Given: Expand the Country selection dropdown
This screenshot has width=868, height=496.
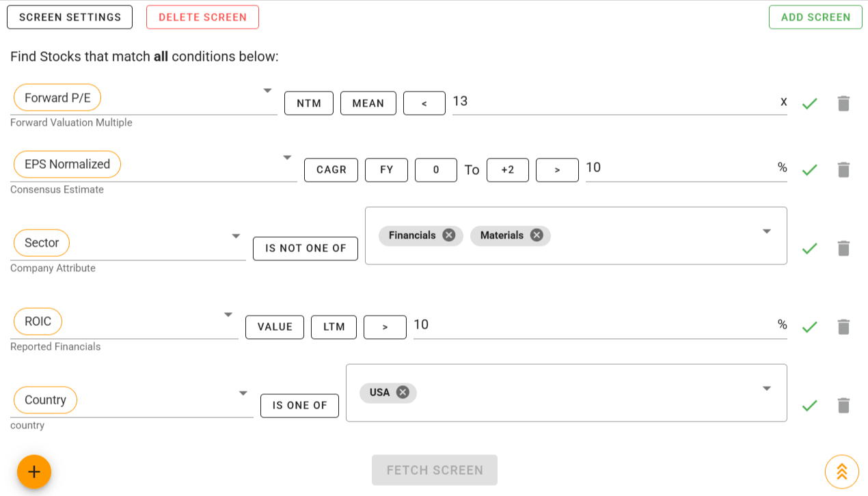Looking at the screenshot, I should 765,389.
